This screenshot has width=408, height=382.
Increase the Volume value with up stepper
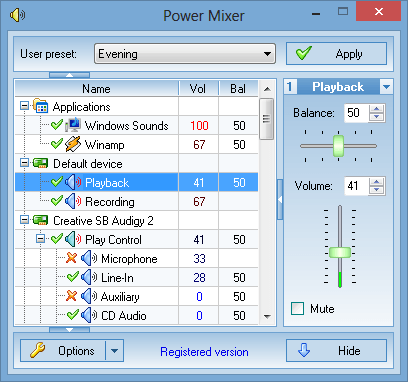point(377,182)
